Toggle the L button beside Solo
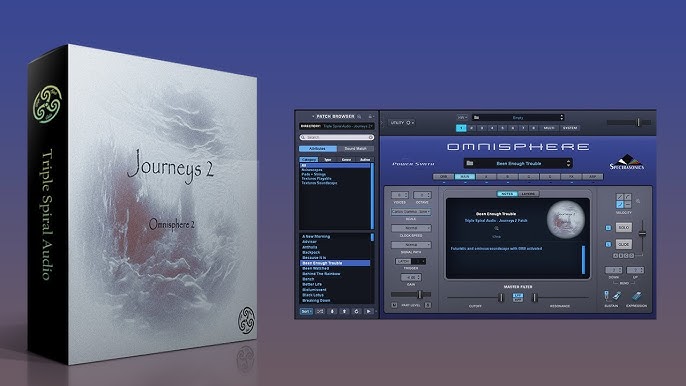The height and width of the screenshot is (386, 686). tap(608, 228)
